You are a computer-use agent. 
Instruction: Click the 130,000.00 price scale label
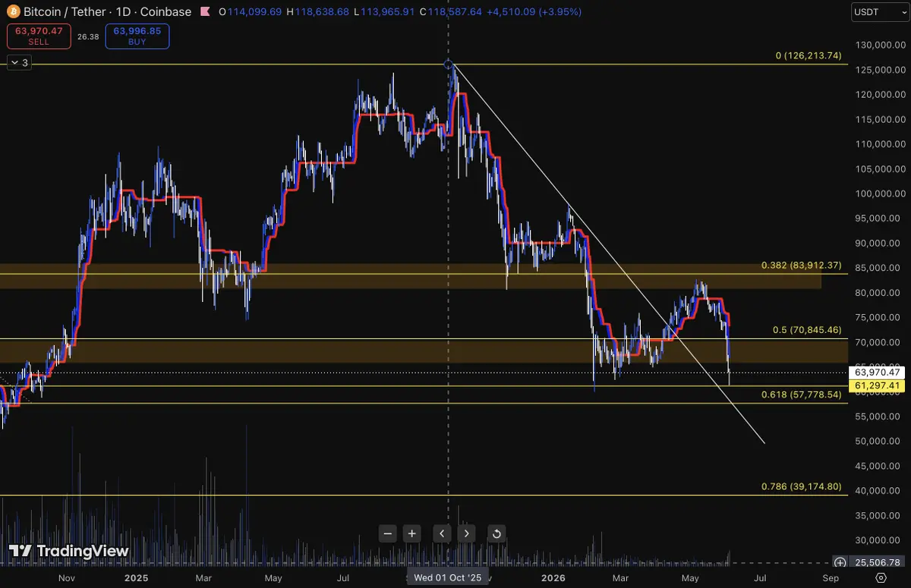point(879,45)
